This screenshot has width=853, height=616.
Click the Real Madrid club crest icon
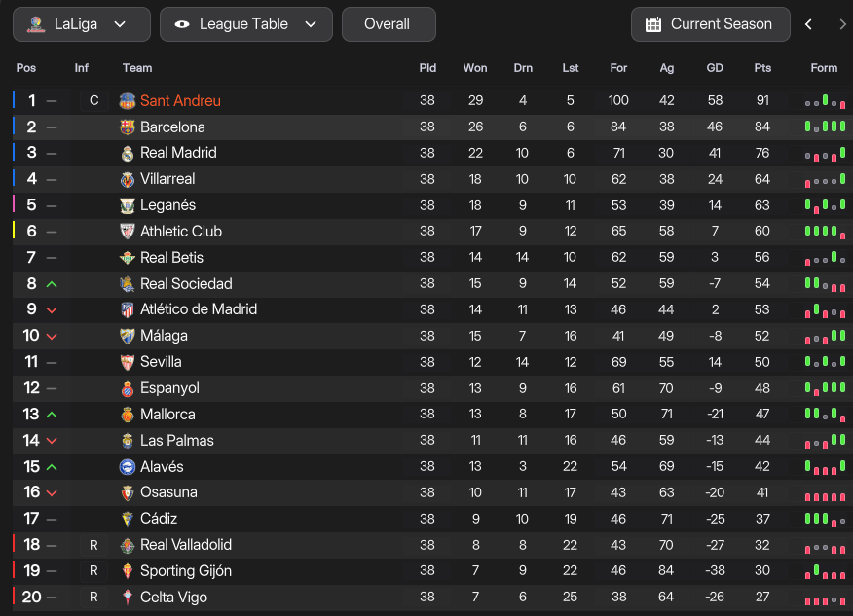(127, 153)
